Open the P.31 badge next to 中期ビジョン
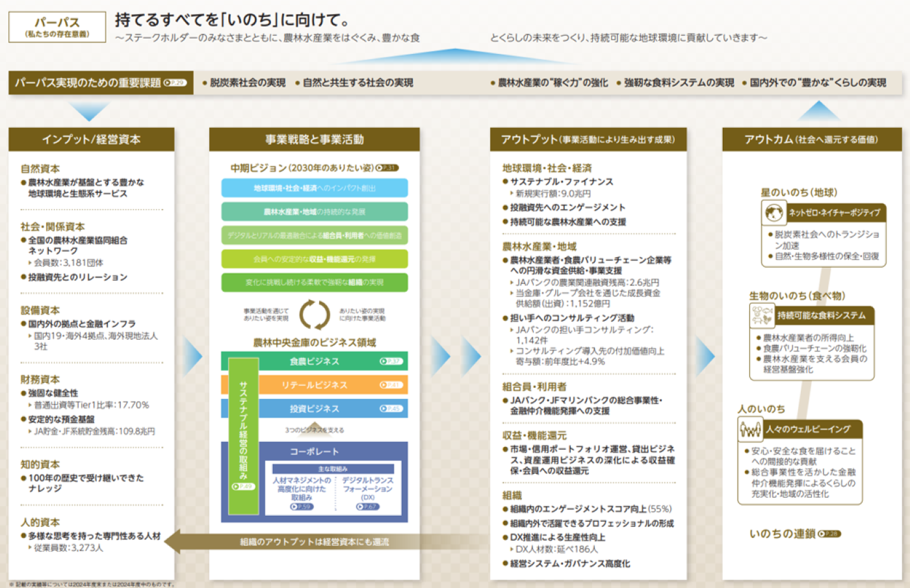Viewport: 910px width, 588px height. (x=387, y=168)
